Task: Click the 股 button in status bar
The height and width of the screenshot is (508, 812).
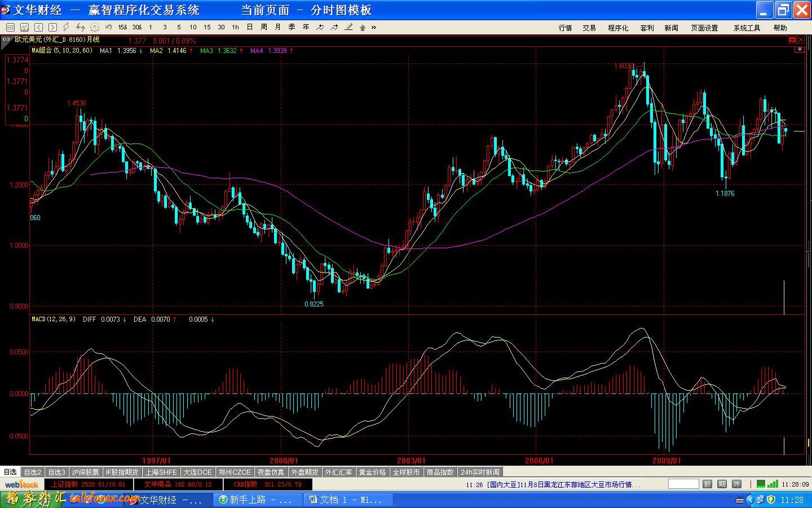Action: click(707, 484)
